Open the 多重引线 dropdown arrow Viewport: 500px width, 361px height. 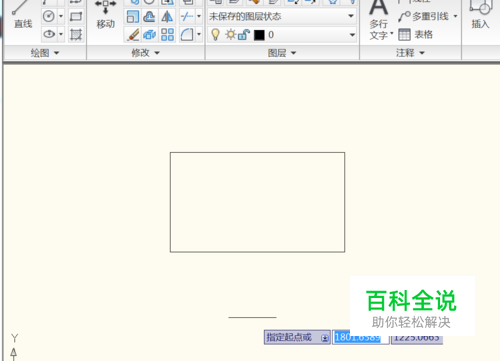455,16
